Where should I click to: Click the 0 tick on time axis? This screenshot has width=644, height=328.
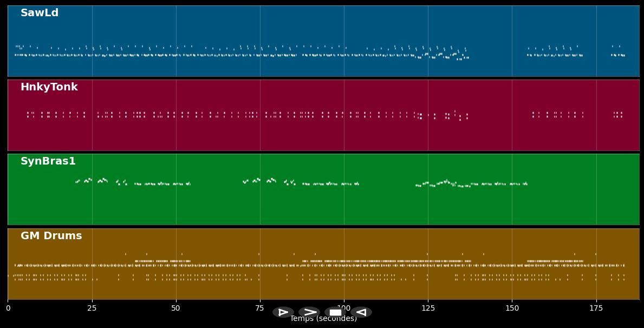point(8,308)
